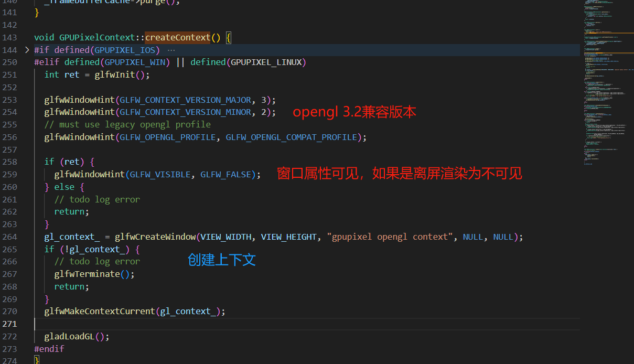Click the 'todo log error' comment on line 261

97,199
